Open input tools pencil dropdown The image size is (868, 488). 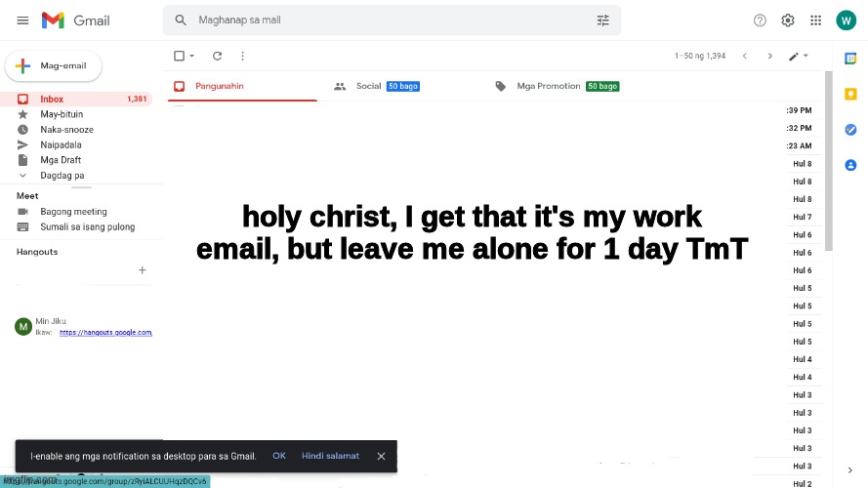(799, 56)
